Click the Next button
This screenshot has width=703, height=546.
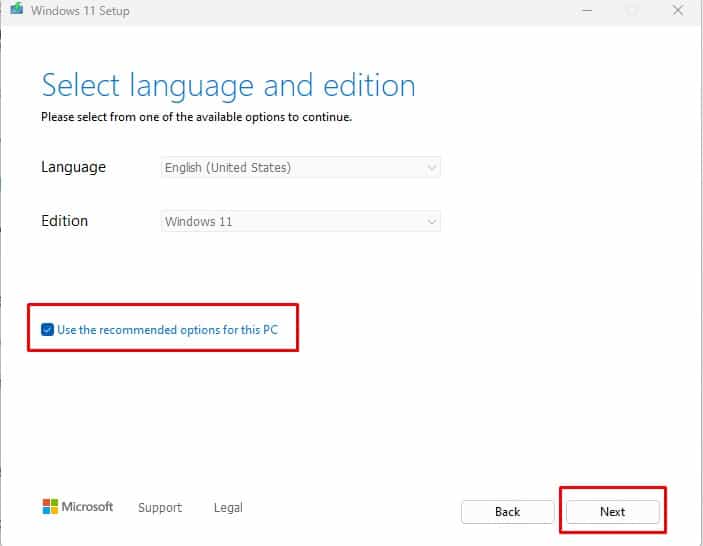pyautogui.click(x=612, y=512)
